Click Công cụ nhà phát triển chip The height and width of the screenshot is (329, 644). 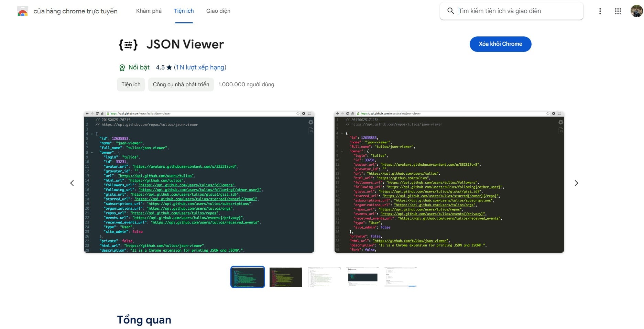[181, 85]
